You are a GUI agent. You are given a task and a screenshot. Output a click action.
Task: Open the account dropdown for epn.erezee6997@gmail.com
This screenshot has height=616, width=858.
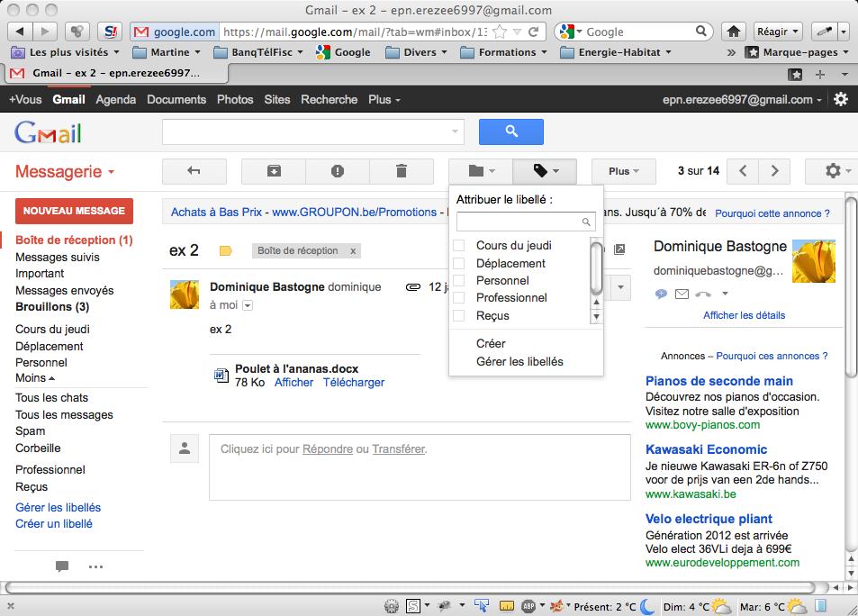tap(742, 99)
